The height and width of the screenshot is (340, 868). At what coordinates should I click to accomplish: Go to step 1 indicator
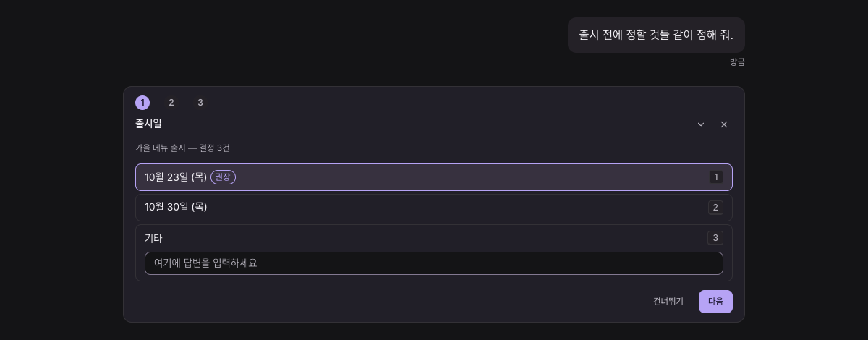coord(142,103)
